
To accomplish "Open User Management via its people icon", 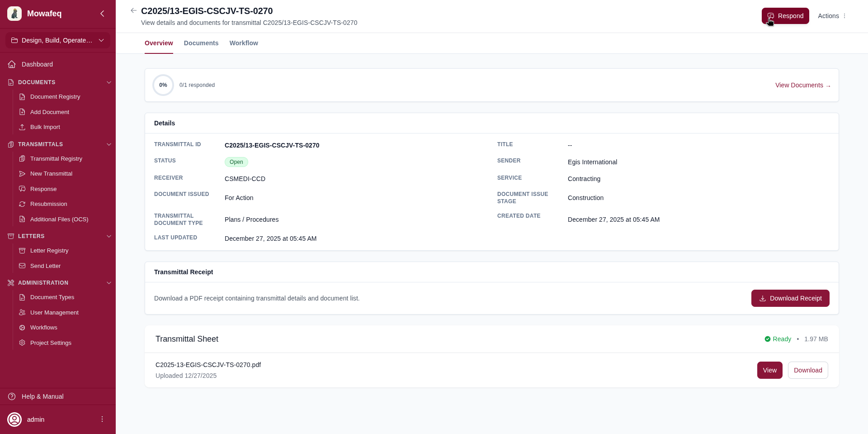I will click(x=22, y=312).
